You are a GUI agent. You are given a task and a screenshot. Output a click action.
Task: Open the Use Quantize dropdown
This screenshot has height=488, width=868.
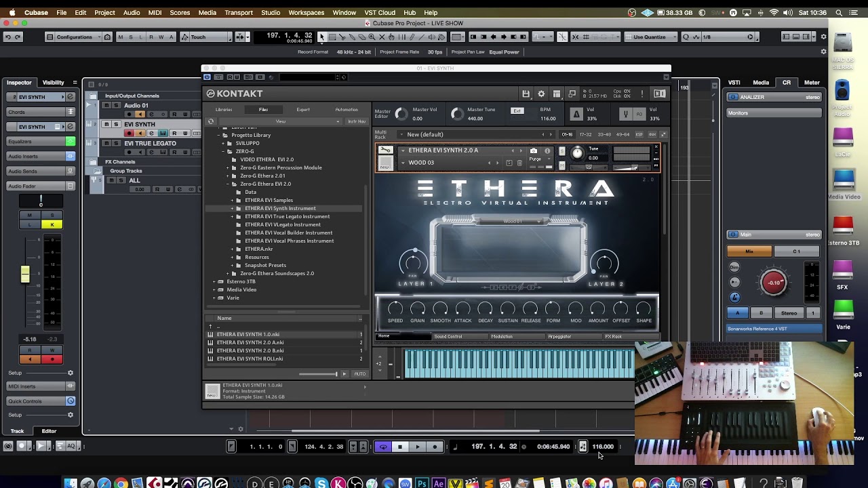point(651,37)
